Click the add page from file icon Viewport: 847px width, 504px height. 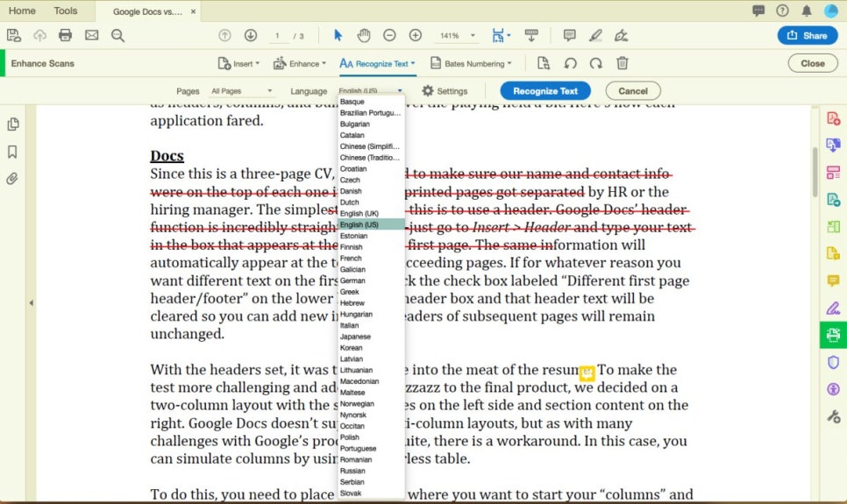click(x=544, y=63)
